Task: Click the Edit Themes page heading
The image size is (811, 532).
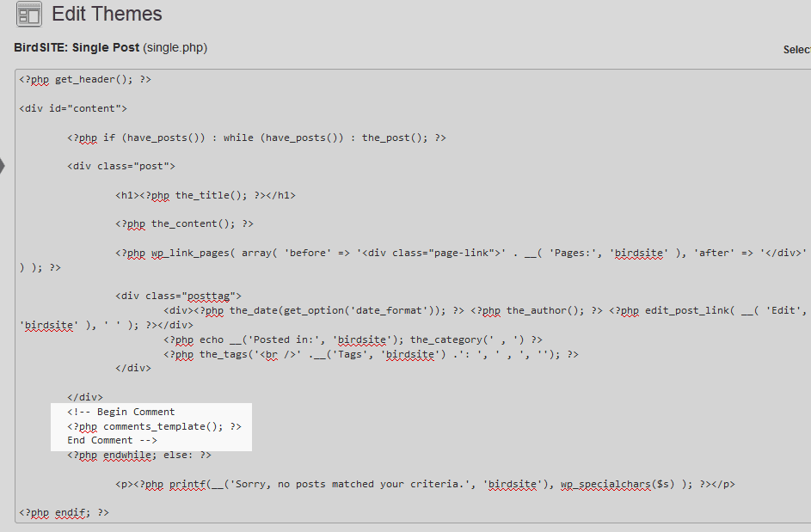Action: (107, 15)
